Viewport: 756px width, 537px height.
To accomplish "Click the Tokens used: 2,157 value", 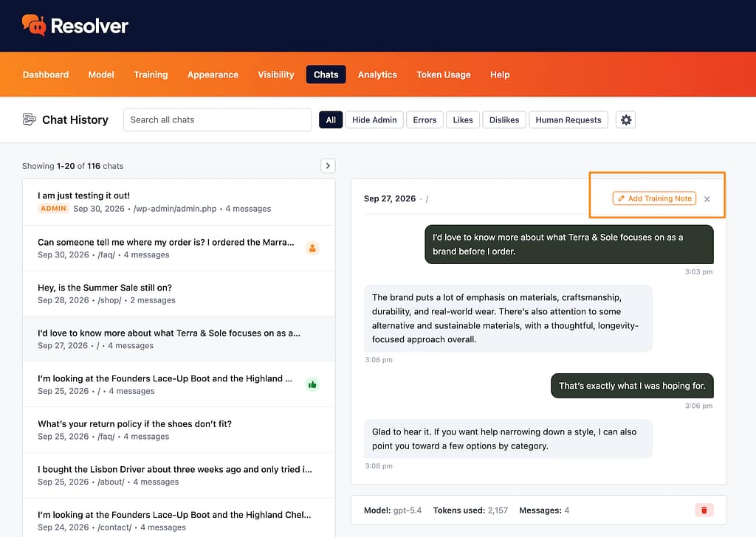I will [498, 510].
